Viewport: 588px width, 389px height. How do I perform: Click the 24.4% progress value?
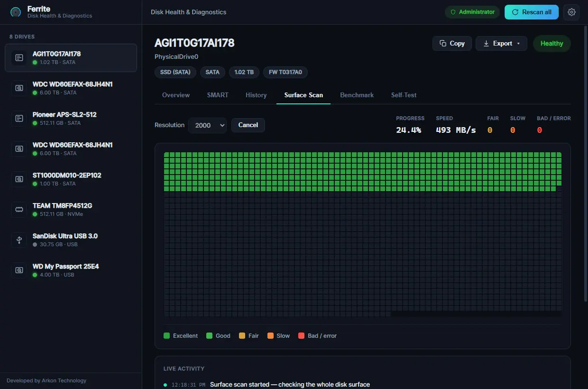click(x=409, y=130)
